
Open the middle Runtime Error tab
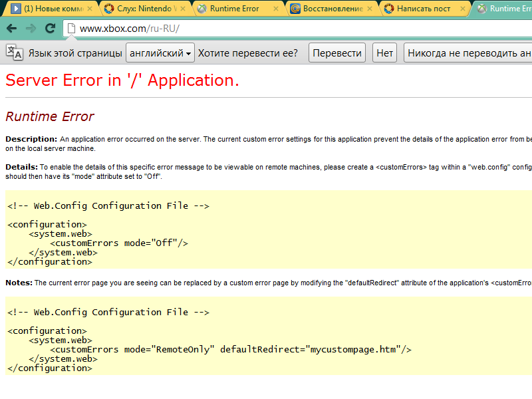coord(237,9)
